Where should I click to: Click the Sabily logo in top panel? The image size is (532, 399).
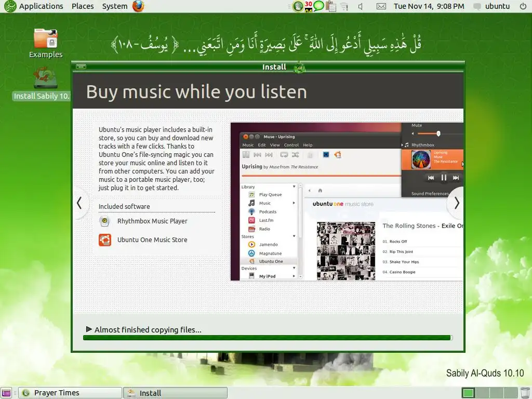(10, 6)
